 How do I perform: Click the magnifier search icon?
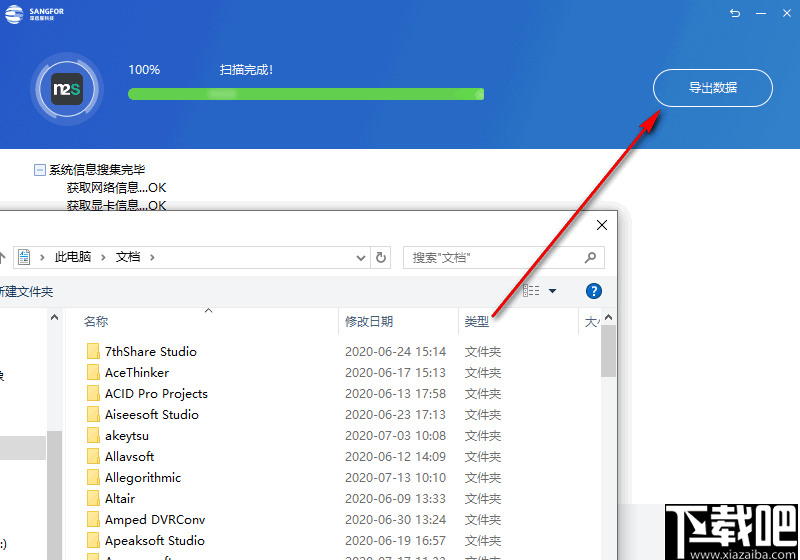[590, 258]
